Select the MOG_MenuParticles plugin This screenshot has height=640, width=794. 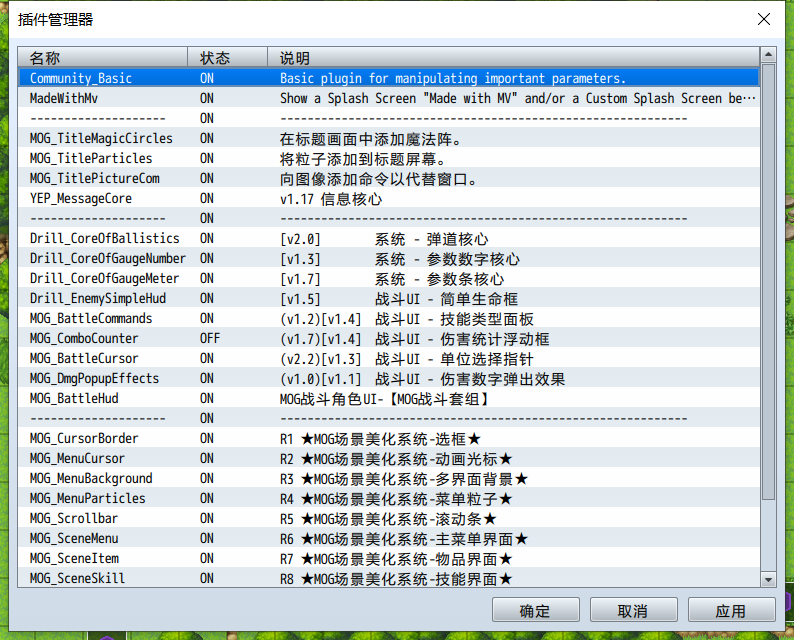[389, 498]
